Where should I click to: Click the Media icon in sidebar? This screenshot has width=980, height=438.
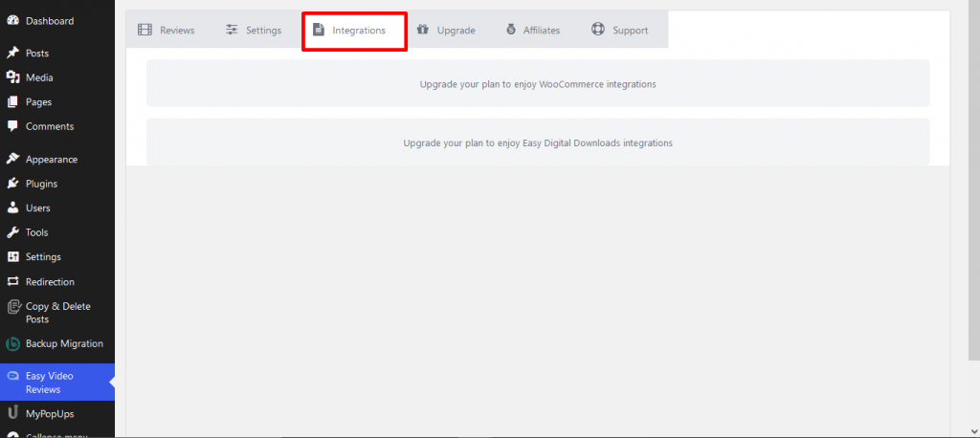tap(12, 77)
